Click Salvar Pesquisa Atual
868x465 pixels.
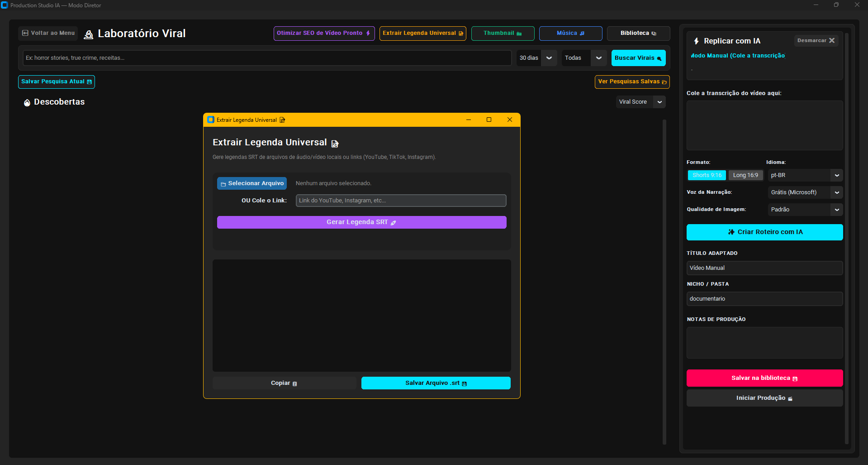[x=57, y=81]
